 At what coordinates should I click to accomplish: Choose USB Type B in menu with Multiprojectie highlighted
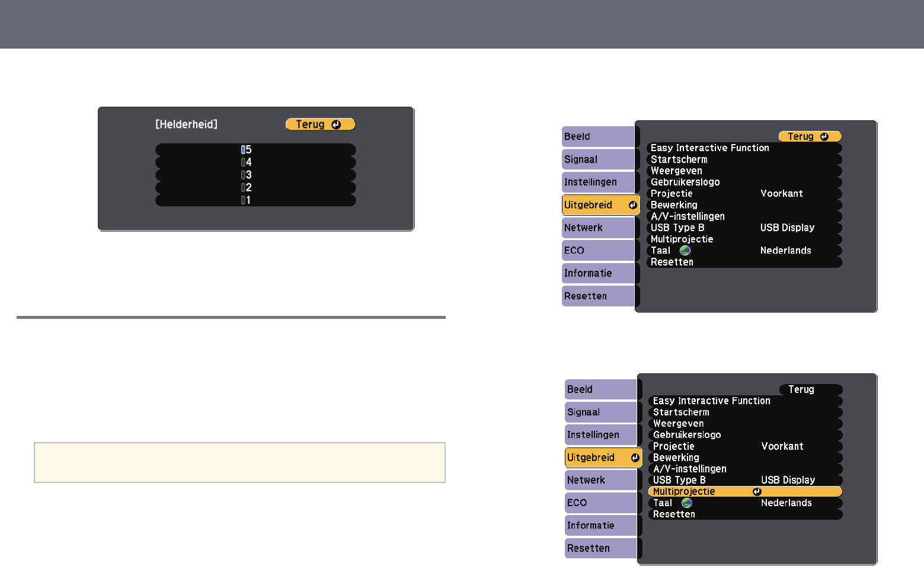(745, 480)
